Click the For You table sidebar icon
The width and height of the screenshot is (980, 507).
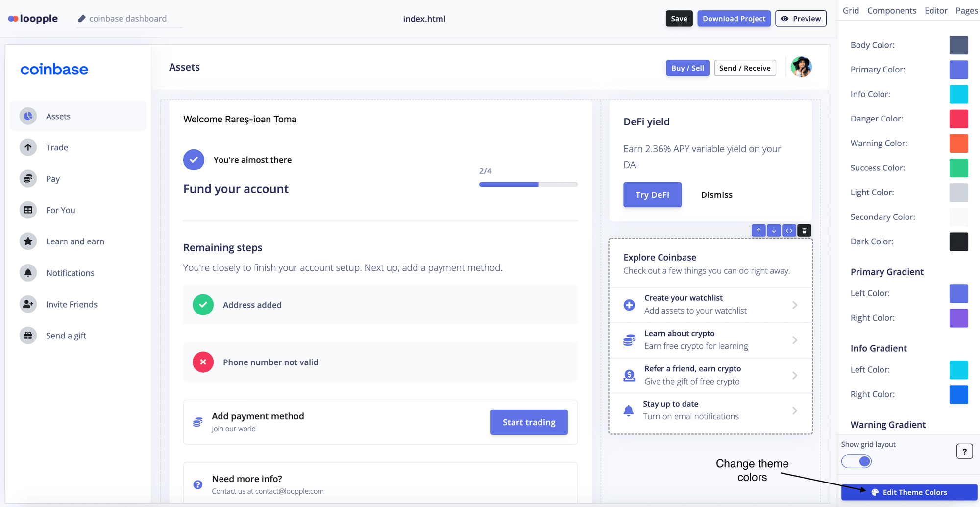click(x=28, y=210)
